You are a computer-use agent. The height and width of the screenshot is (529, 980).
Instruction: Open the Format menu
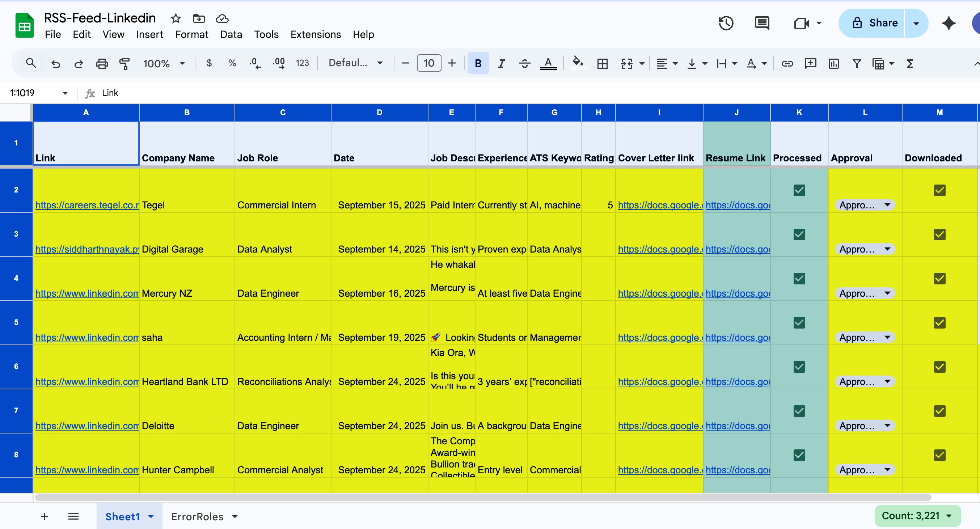(x=191, y=35)
